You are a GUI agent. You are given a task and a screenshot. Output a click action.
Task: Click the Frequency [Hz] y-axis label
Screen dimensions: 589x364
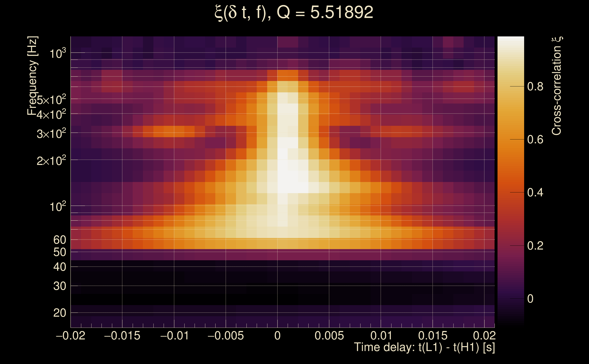pyautogui.click(x=33, y=76)
